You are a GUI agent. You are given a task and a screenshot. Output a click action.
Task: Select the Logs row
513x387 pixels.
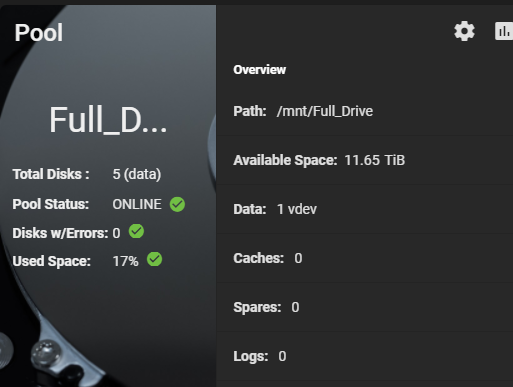[x=365, y=356]
